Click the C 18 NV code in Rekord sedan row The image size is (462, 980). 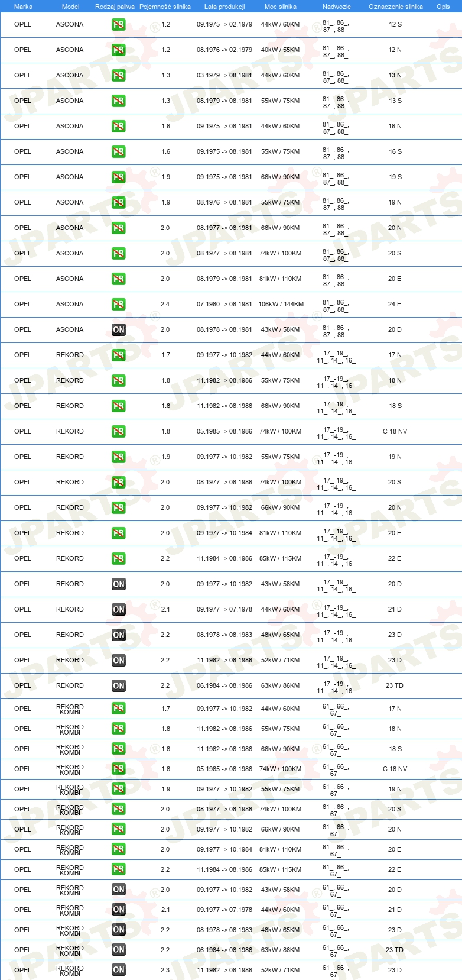(395, 431)
